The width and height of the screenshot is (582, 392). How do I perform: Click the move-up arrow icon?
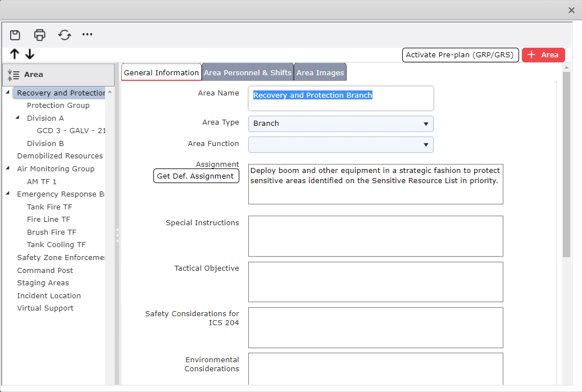[14, 54]
